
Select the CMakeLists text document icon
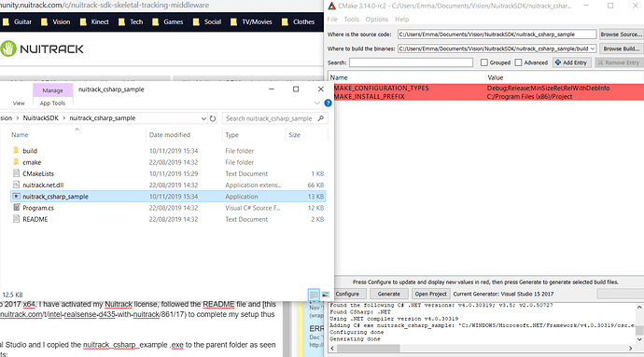click(x=16, y=173)
